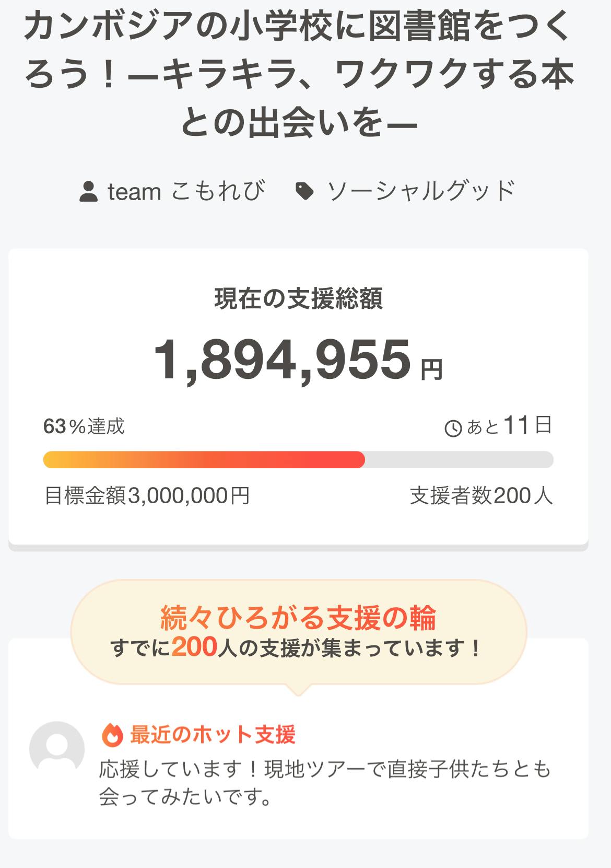Click the gray supporter avatar
The height and width of the screenshot is (868, 611).
coord(57,748)
